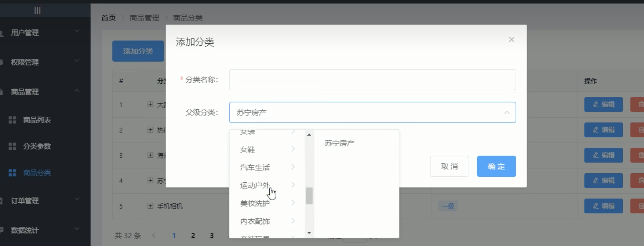The height and width of the screenshot is (246, 644).
Task: Click pagination page 1
Action: (174, 236)
